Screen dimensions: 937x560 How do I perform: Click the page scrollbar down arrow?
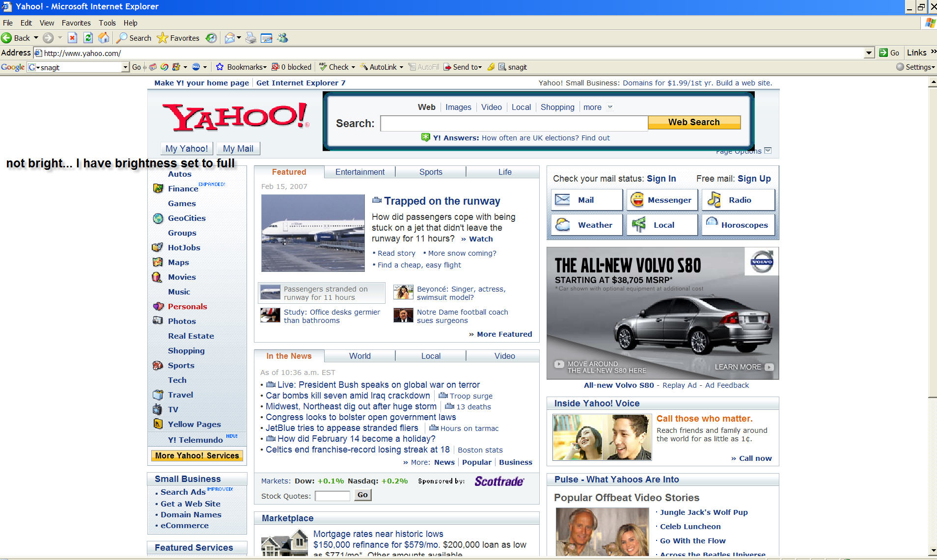click(933, 551)
